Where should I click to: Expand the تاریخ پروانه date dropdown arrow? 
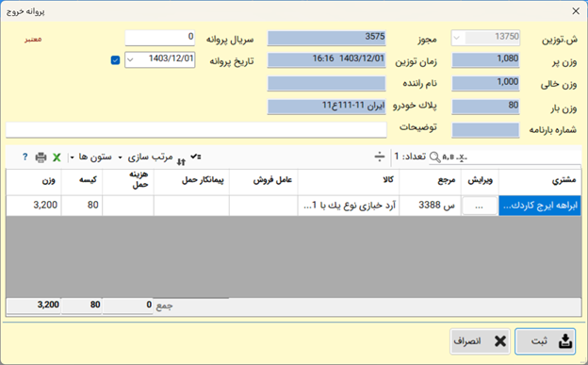pos(130,59)
